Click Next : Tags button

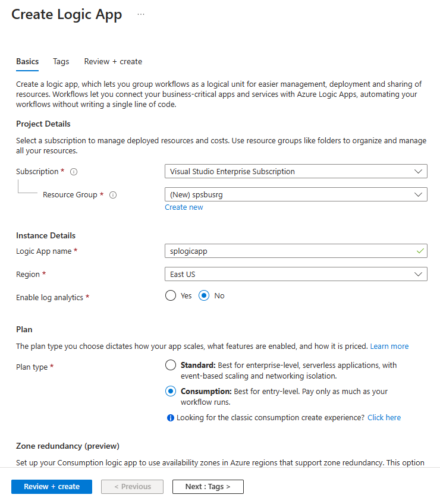(208, 486)
